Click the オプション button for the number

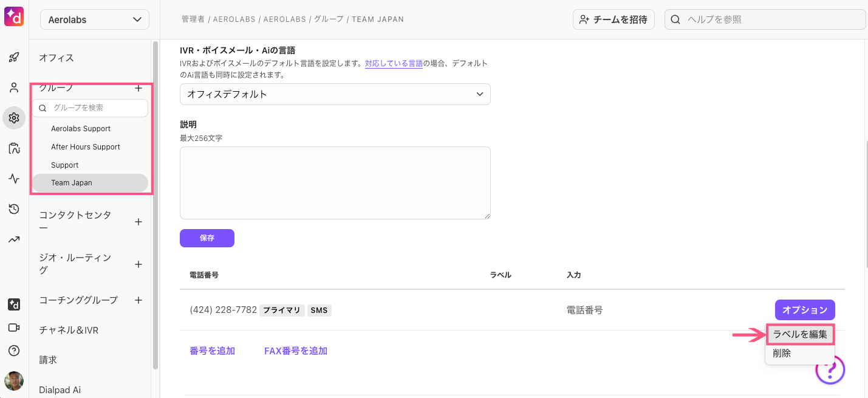[x=805, y=310]
